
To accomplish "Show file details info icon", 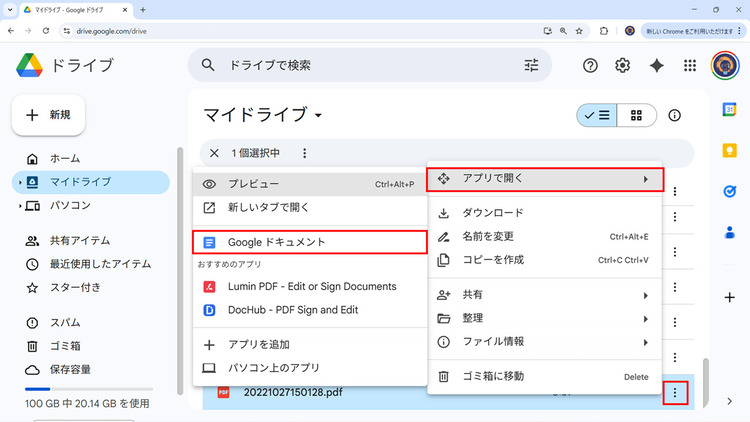I will point(674,115).
